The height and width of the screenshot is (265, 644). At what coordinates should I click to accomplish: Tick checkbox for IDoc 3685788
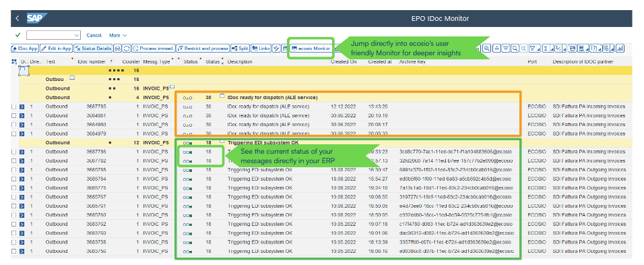(14, 170)
